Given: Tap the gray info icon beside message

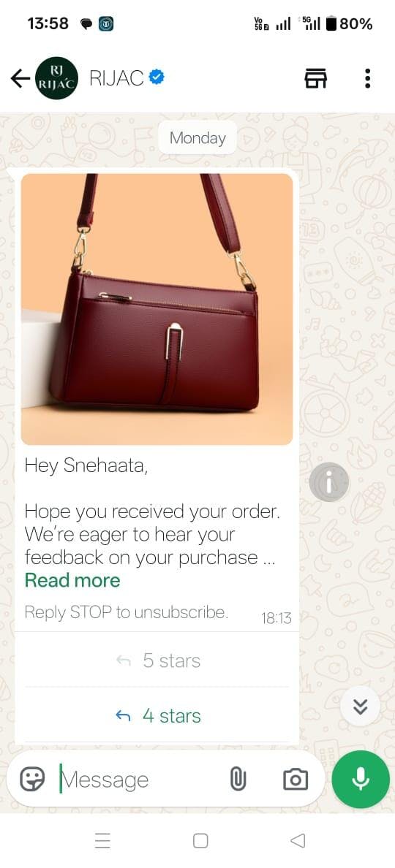Looking at the screenshot, I should pos(329,482).
